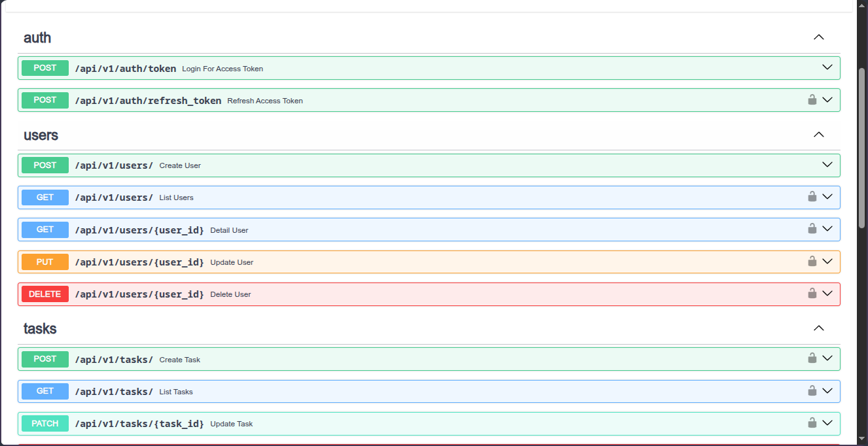
Task: Expand the Update User endpoint arrow
Action: [827, 262]
